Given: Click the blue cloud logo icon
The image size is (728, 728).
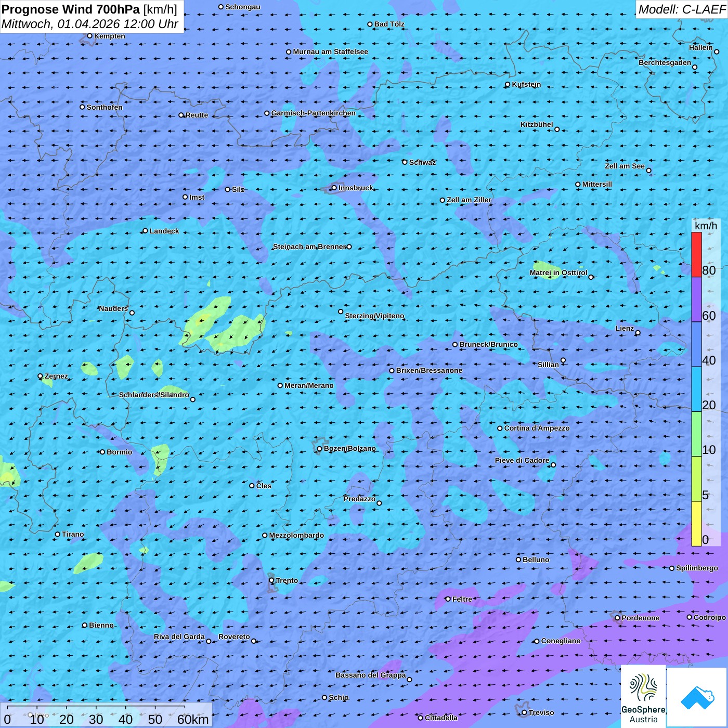Looking at the screenshot, I should click(697, 697).
